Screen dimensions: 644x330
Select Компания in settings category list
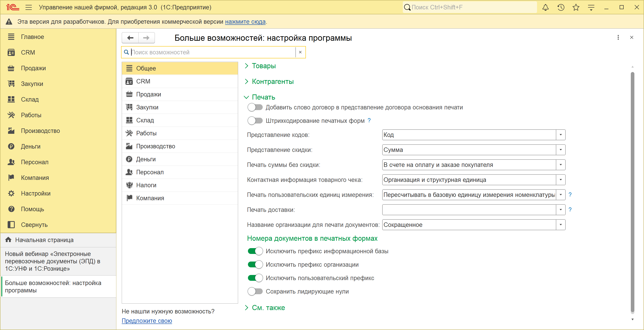point(180,198)
